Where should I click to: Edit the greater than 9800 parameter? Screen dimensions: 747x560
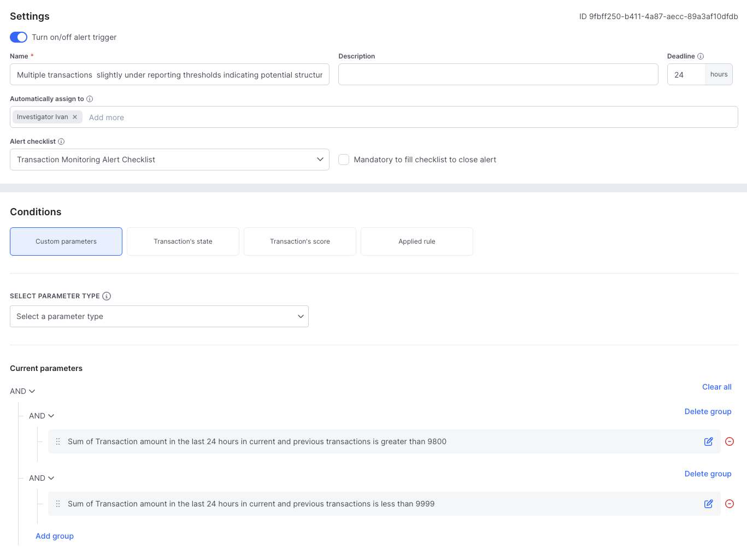(708, 441)
